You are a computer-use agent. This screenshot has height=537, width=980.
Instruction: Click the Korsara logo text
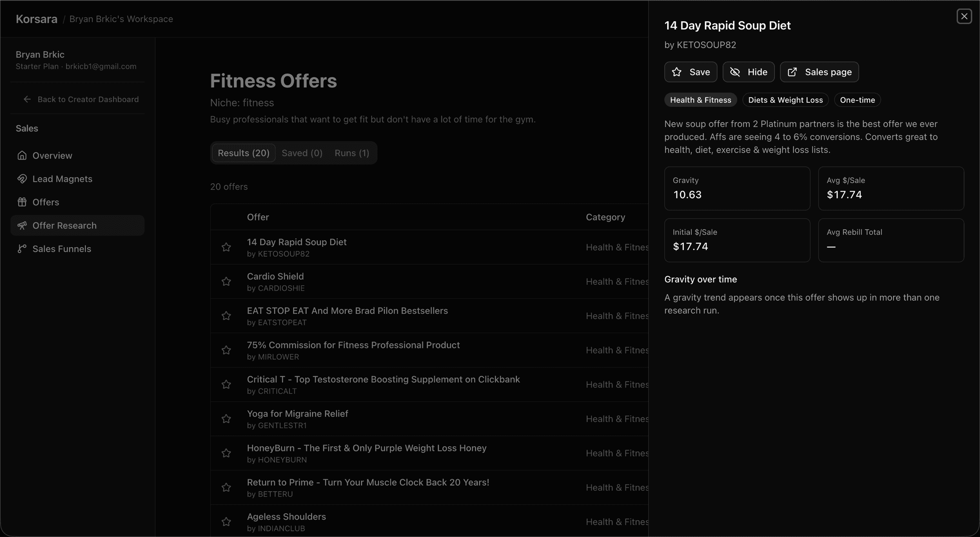click(36, 19)
